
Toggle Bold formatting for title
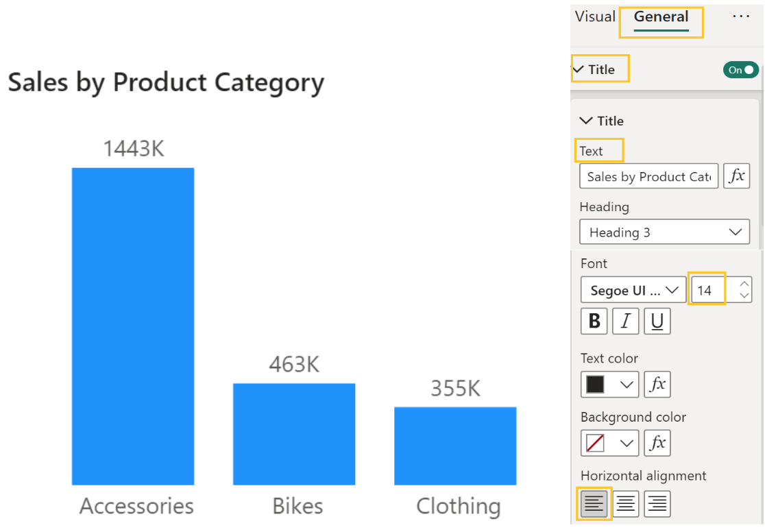[x=594, y=322]
